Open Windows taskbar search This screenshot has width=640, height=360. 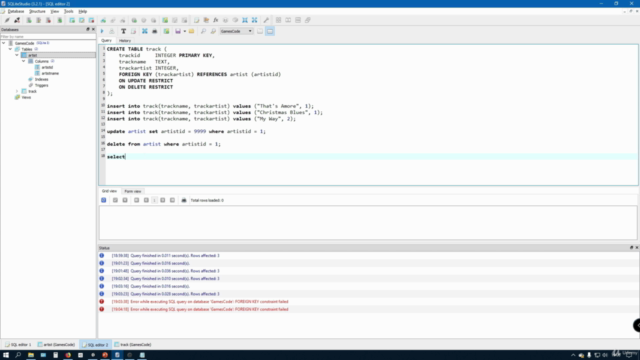(18, 355)
